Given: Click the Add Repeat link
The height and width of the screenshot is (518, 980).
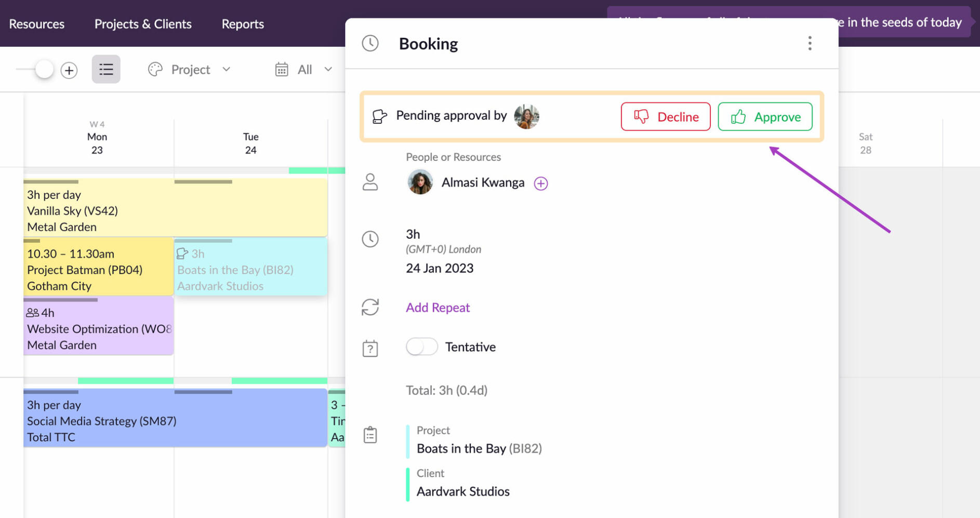Looking at the screenshot, I should click(437, 307).
